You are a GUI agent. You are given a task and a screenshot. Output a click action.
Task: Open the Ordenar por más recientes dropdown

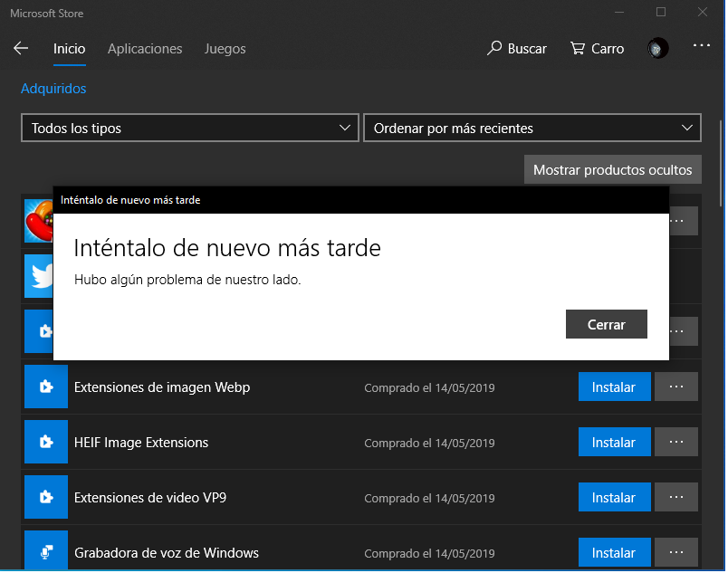tap(532, 128)
